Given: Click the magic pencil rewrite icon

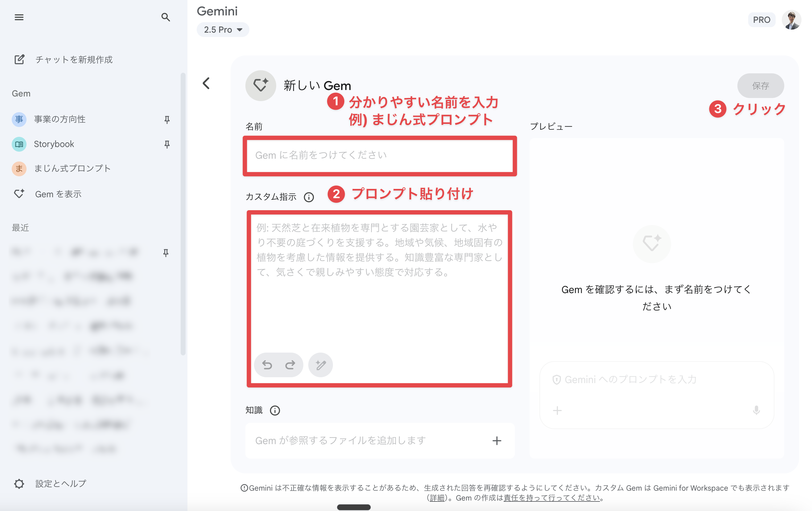Looking at the screenshot, I should click(320, 365).
